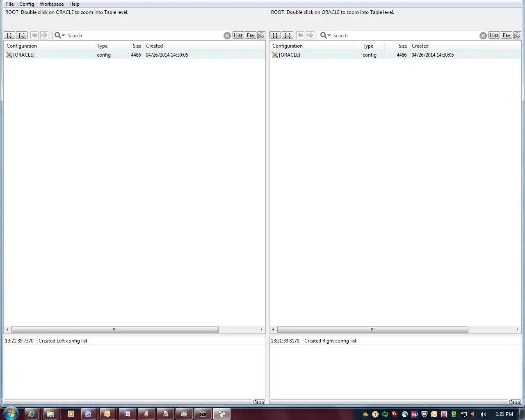Open Windows Media Player taskbar icon
The height and width of the screenshot is (420, 525).
click(x=71, y=414)
